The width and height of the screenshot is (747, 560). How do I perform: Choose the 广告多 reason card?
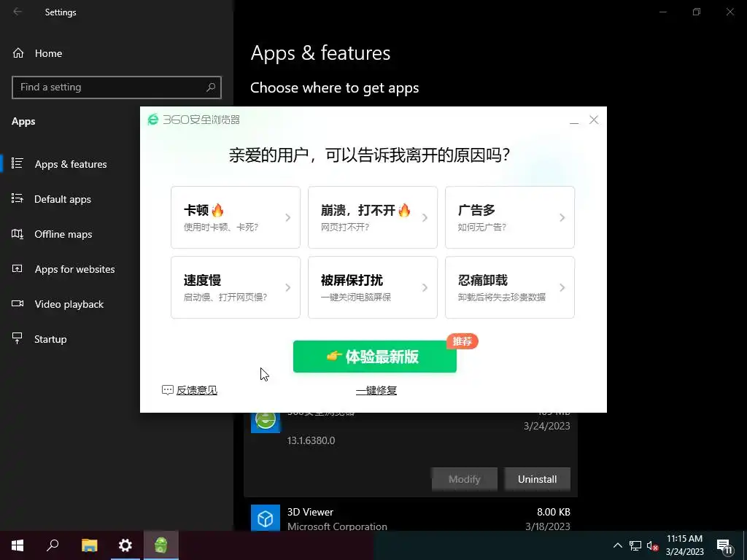pyautogui.click(x=510, y=217)
